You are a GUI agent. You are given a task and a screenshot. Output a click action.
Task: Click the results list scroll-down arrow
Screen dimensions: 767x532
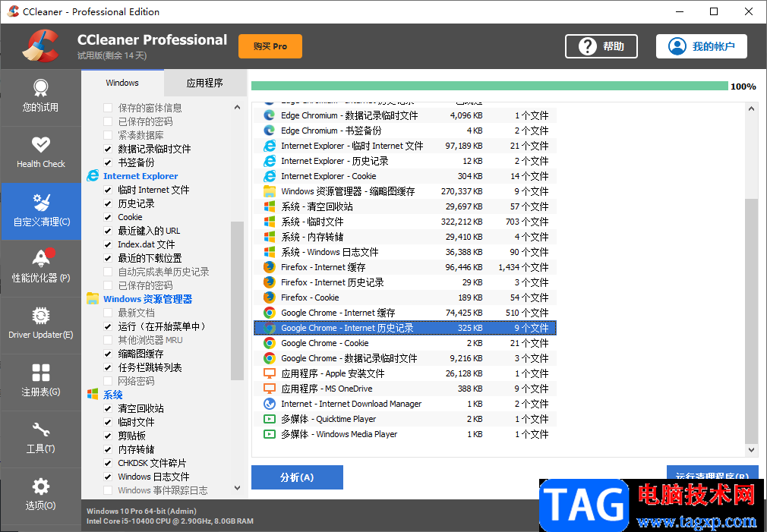tap(751, 450)
